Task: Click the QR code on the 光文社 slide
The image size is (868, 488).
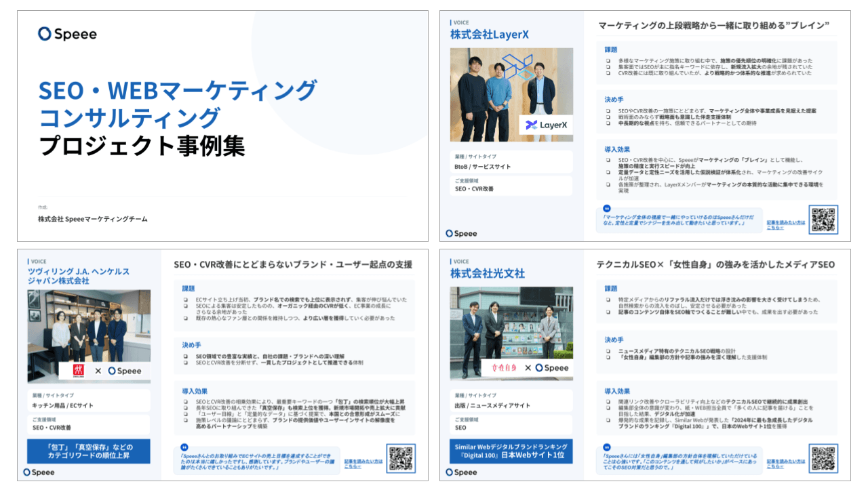Action: tap(823, 458)
